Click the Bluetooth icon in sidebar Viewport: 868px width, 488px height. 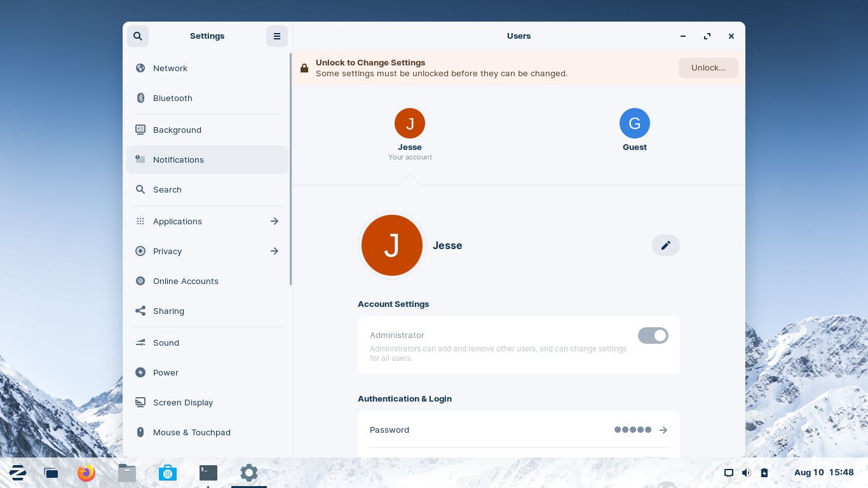[x=140, y=98]
